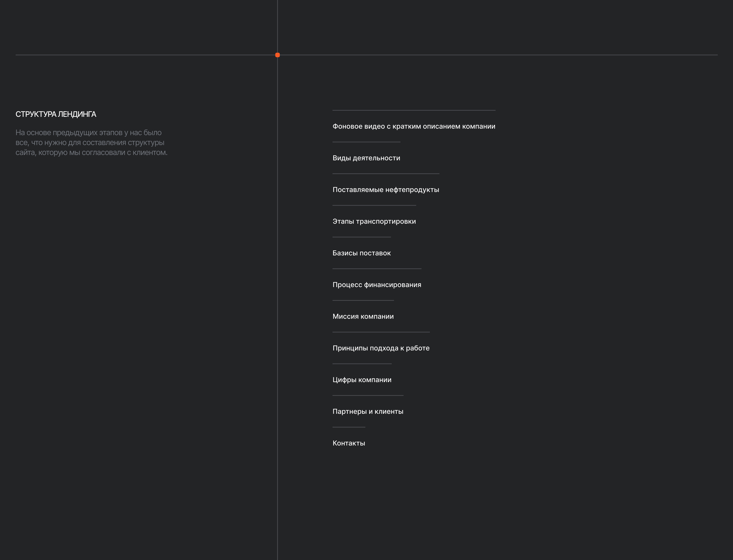Click the separator line above 'Базисы поставок'

pyautogui.click(x=361, y=237)
